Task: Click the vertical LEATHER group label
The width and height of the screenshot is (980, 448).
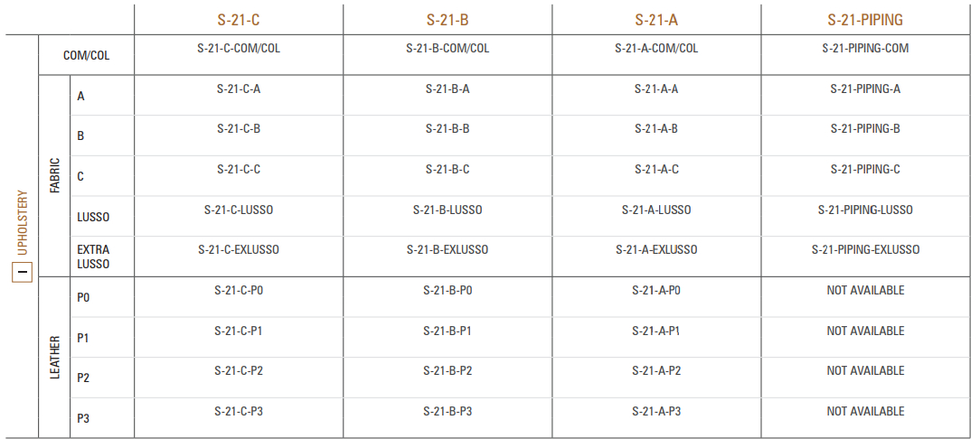Action: [x=55, y=358]
